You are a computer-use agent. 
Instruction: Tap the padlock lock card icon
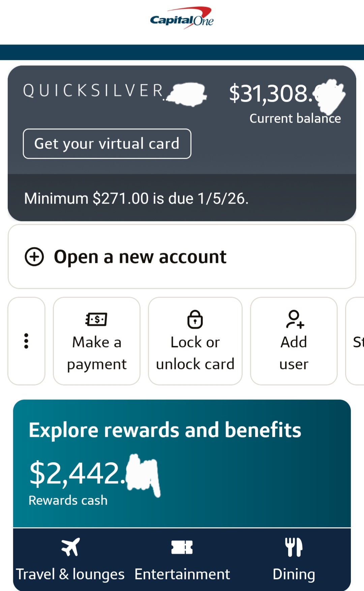(195, 319)
